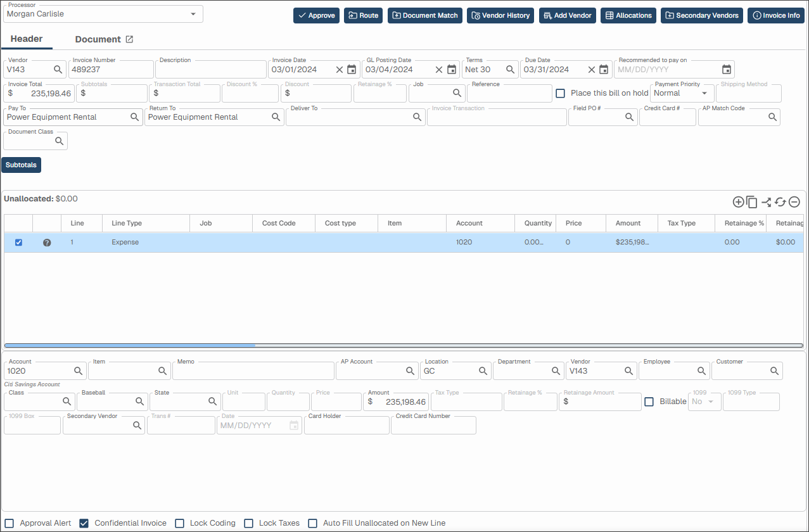809x532 pixels.
Task: Clear the Invoice Date value
Action: 339,70
